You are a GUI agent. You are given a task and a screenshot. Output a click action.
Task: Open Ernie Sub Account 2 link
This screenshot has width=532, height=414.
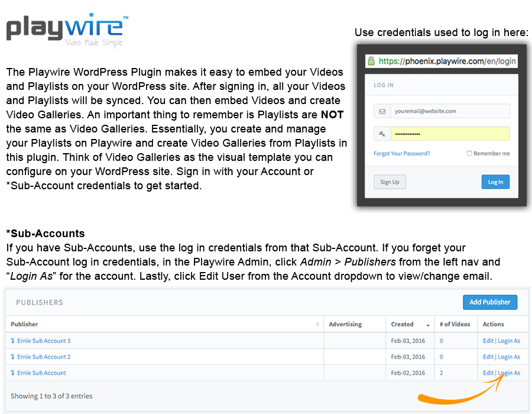tap(44, 357)
